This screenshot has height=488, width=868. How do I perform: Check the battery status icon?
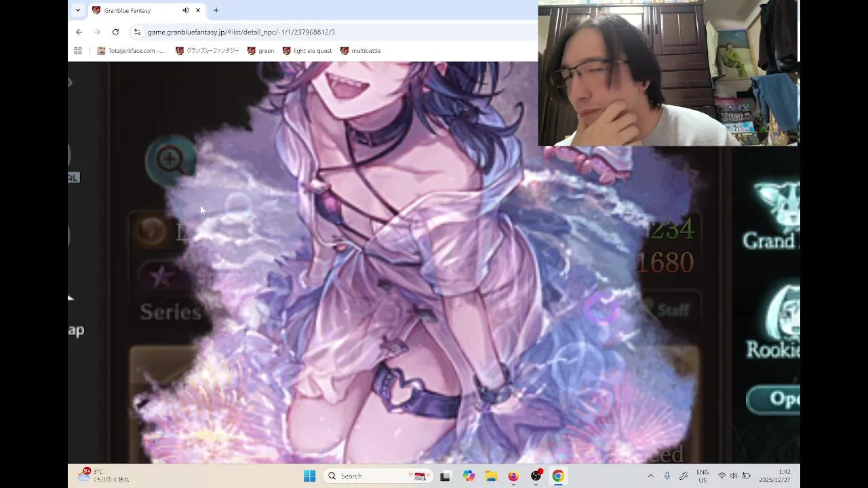pyautogui.click(x=747, y=476)
